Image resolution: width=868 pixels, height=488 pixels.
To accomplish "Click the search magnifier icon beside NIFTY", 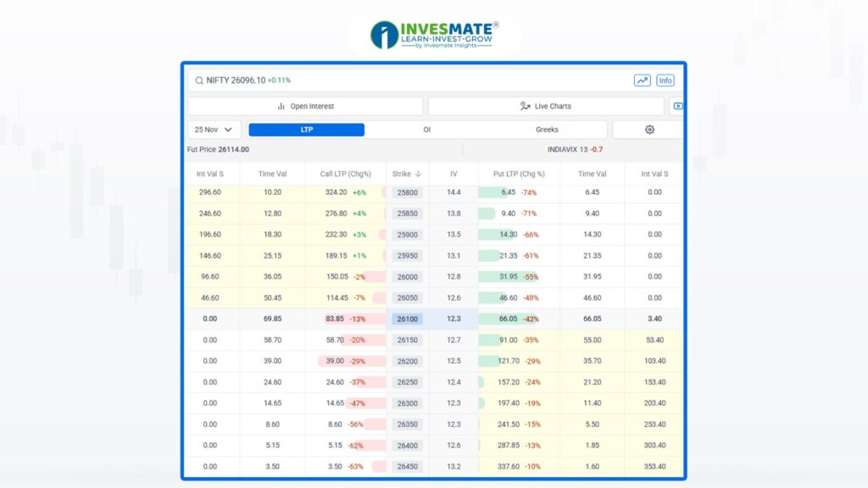I will coord(199,80).
